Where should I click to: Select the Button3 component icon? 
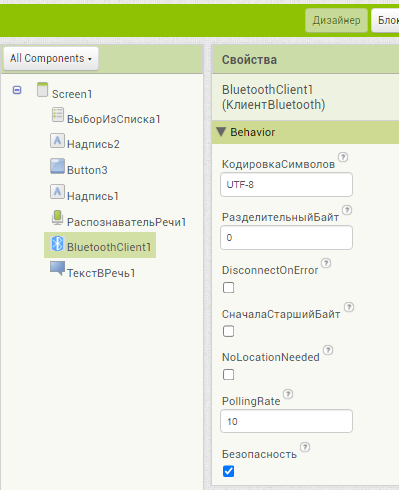coord(57,166)
